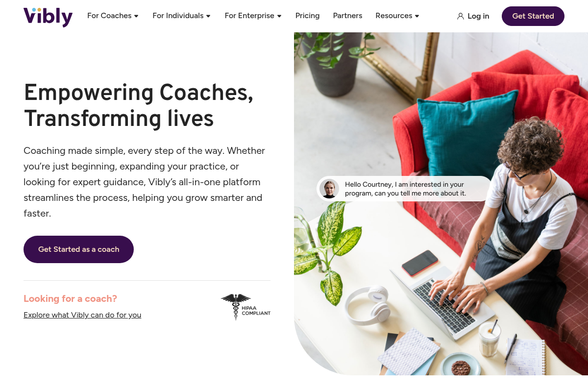Expand the For Coaches menu

(x=109, y=16)
